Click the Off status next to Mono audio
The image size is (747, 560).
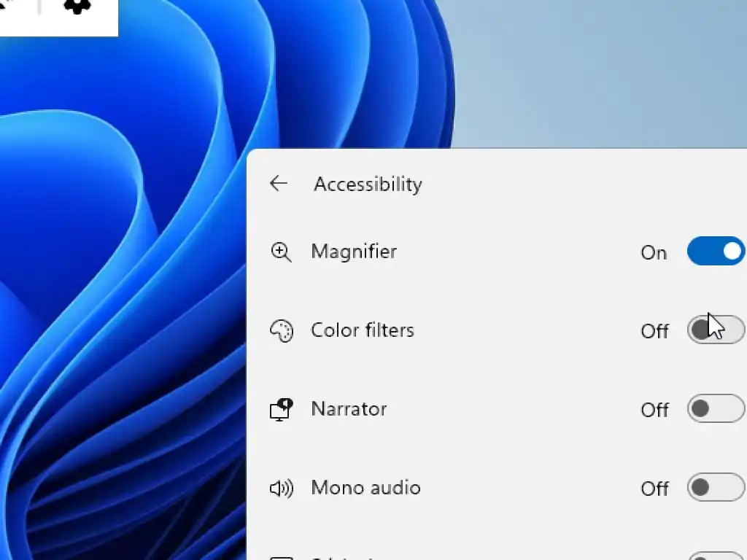654,489
